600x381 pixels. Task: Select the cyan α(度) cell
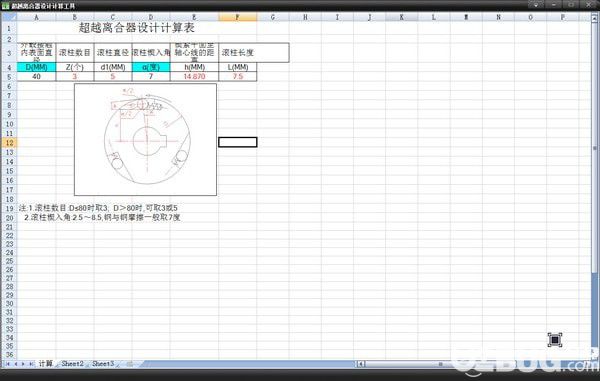click(151, 67)
